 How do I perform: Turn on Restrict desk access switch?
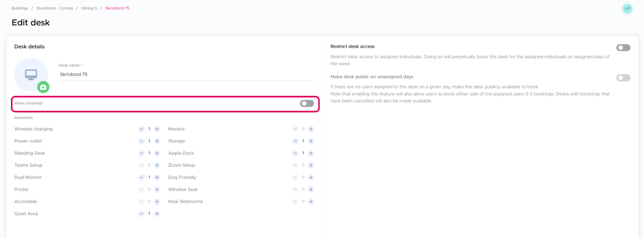623,48
